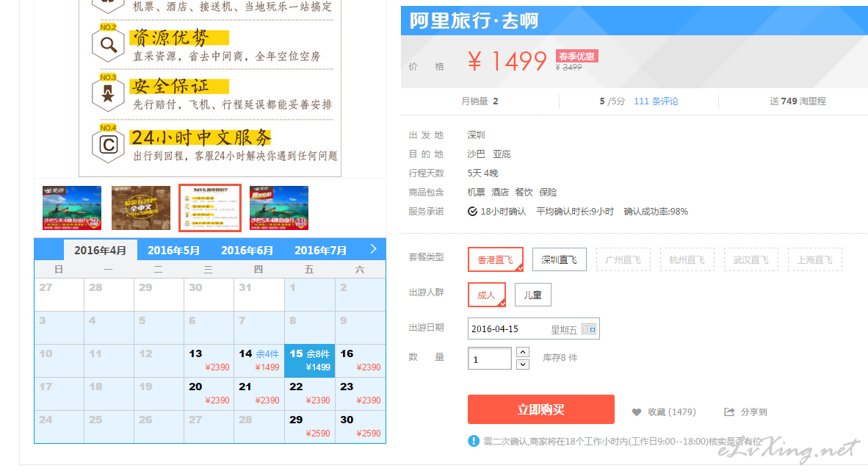The image size is (868, 474).
Task: Open the 111 条评论 reviews link
Action: [656, 101]
